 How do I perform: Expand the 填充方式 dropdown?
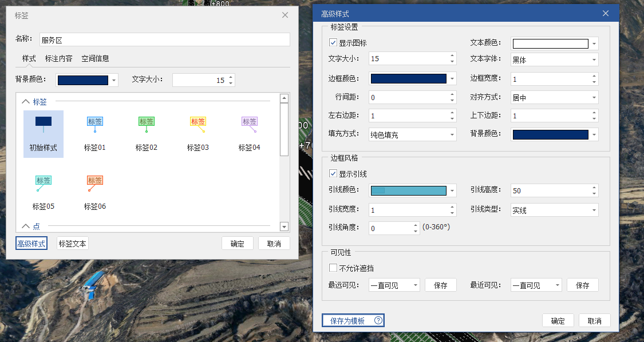(x=412, y=135)
